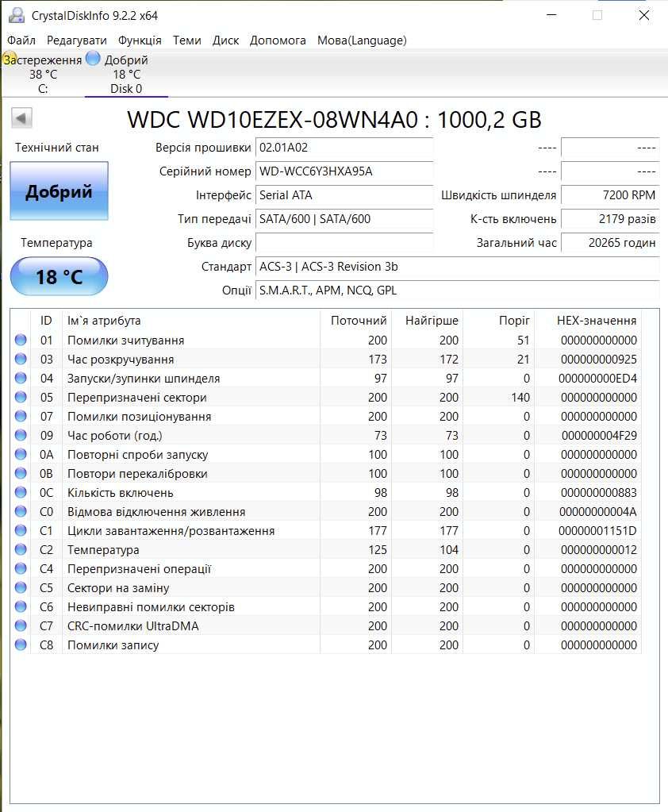668x812 pixels.
Task: Select the C: drive warning status icon
Action: click(10, 59)
